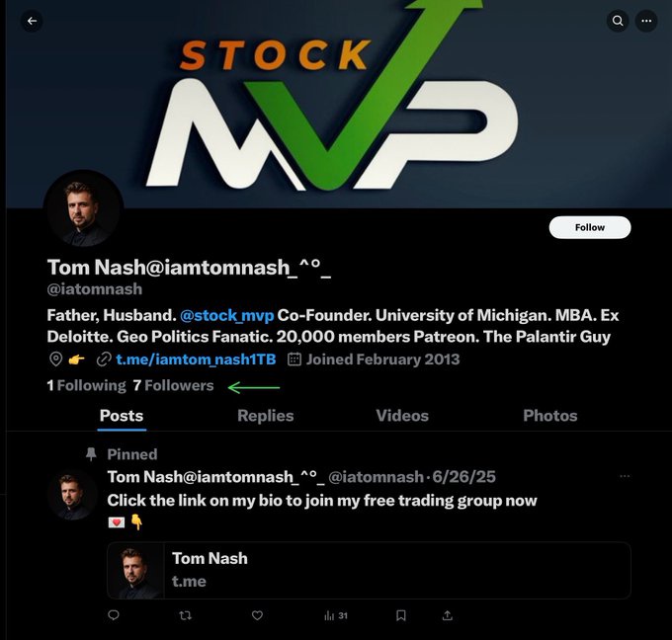The height and width of the screenshot is (640, 672).
Task: Open the pinned post's three-dot menu
Action: pos(625,476)
